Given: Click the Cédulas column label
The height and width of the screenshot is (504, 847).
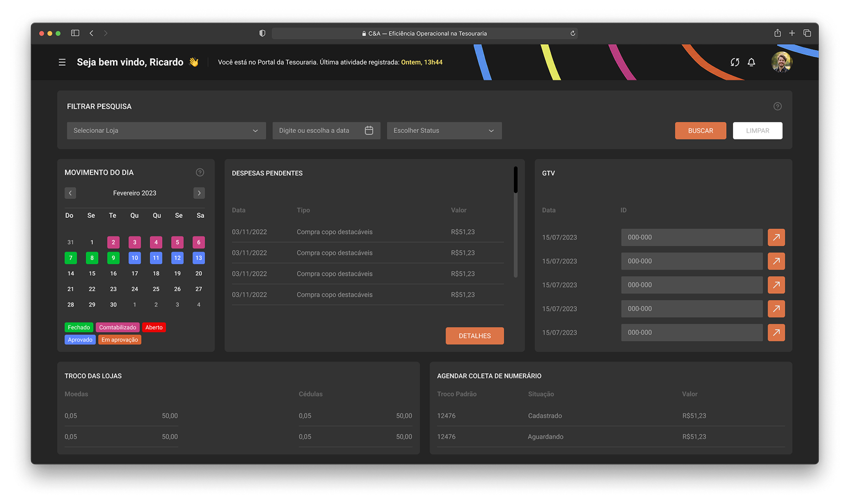Looking at the screenshot, I should tap(310, 394).
